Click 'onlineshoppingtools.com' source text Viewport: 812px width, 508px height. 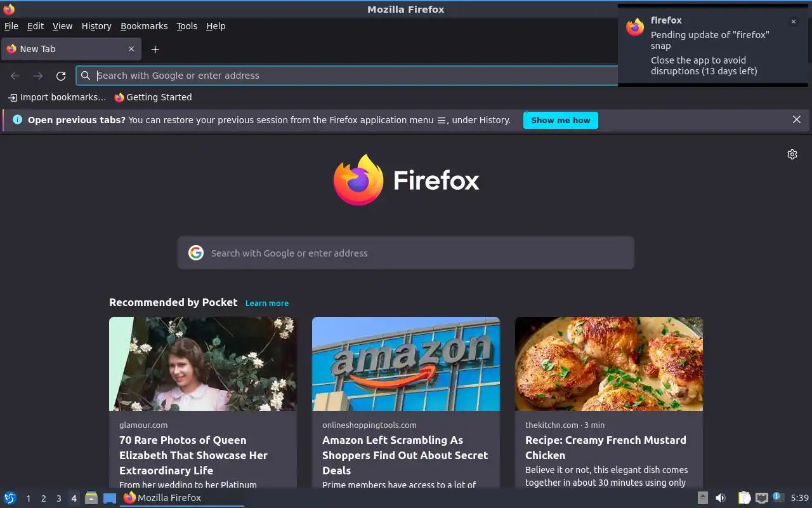[369, 425]
